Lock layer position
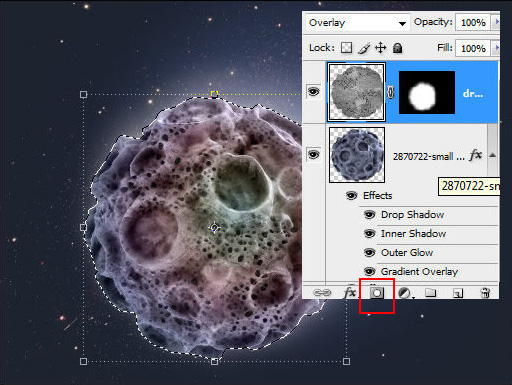This screenshot has height=385, width=512. 381,48
